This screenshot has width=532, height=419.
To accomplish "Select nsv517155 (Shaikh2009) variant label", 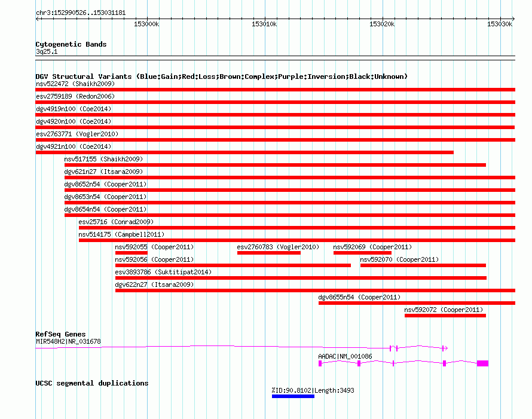I will [103, 159].
